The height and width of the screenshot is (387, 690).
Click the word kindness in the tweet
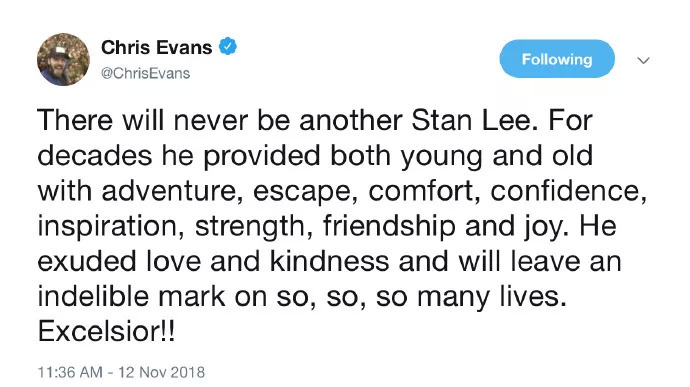coord(329,261)
